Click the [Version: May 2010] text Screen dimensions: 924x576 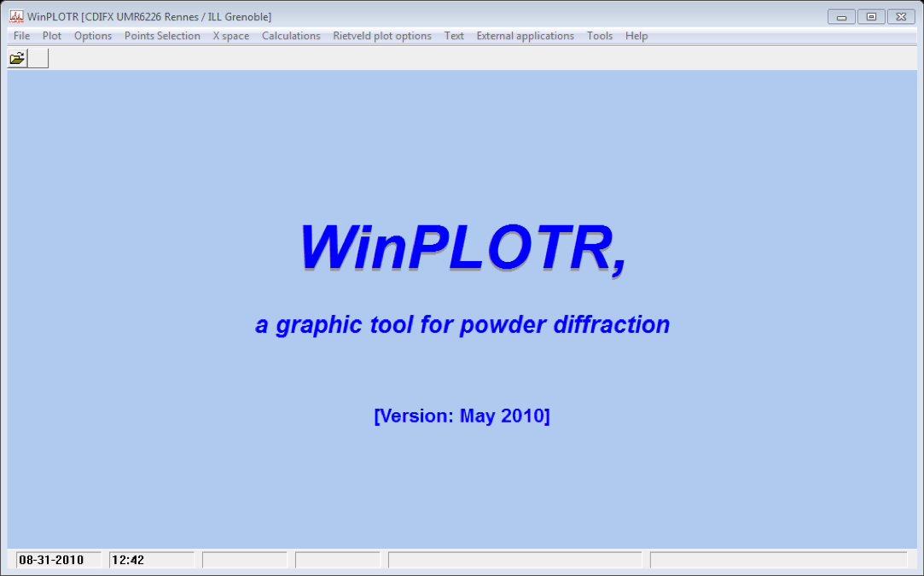(462, 416)
